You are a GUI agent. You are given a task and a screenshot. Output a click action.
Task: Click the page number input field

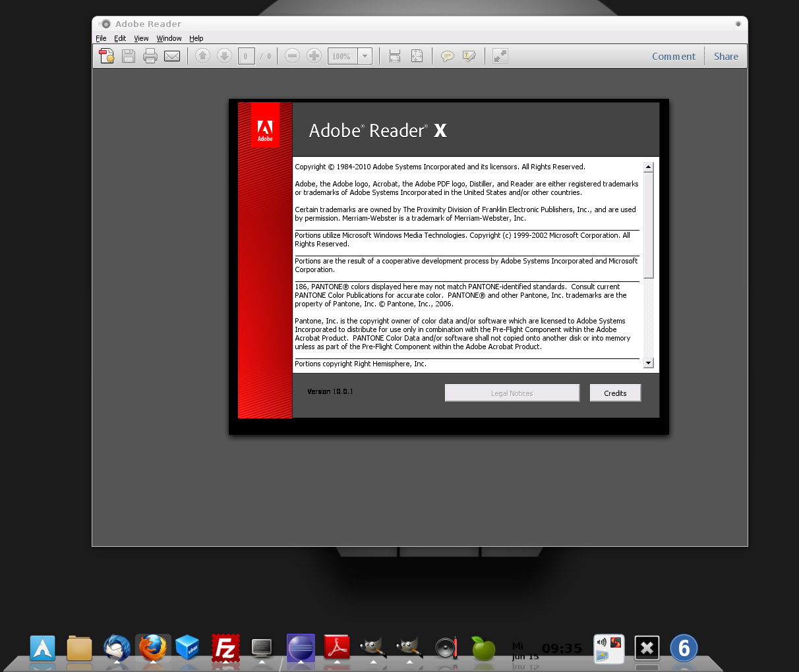[246, 56]
